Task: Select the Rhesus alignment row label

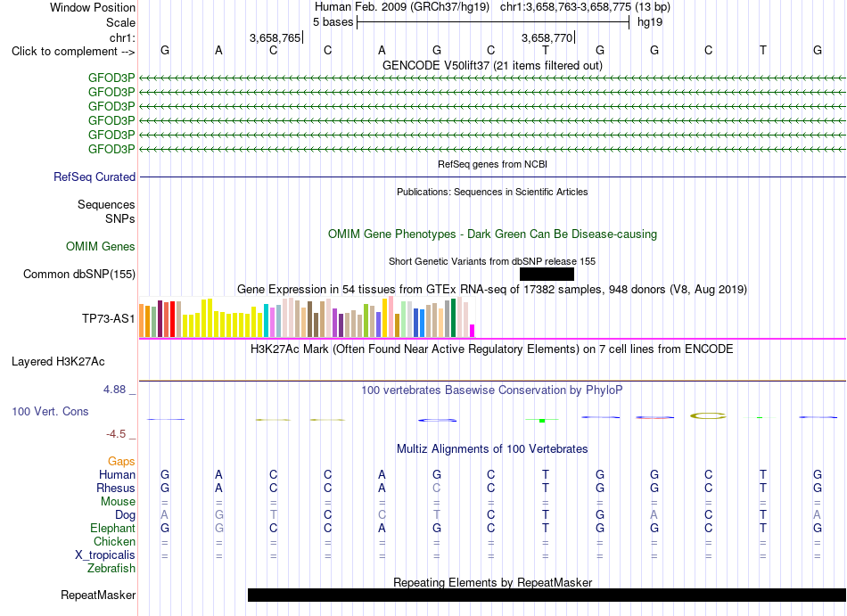Action: point(116,488)
